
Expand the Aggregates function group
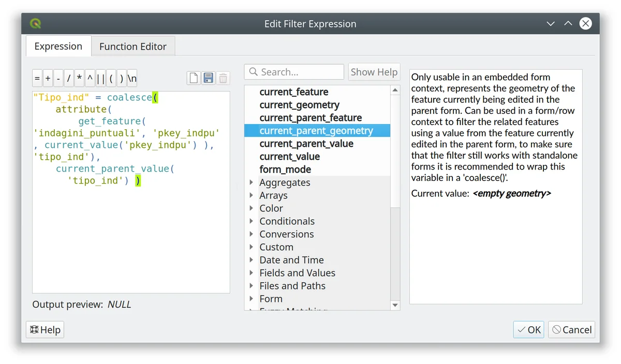pyautogui.click(x=252, y=183)
